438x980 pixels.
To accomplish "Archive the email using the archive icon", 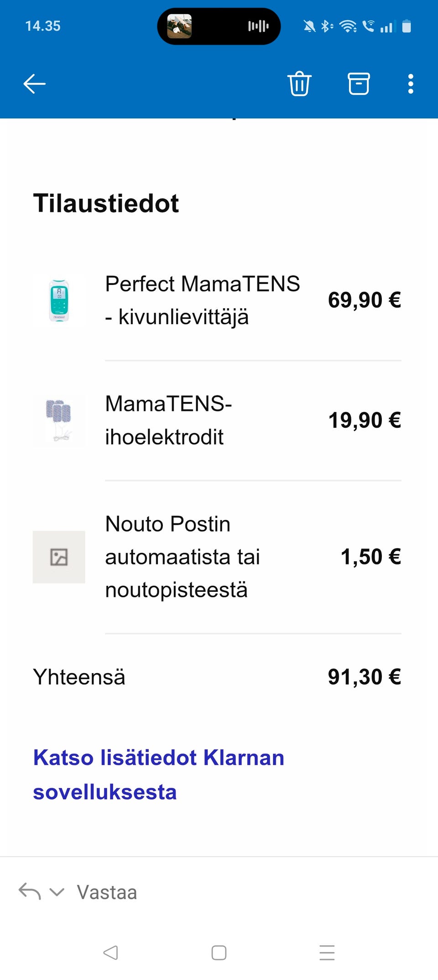I will tap(359, 84).
